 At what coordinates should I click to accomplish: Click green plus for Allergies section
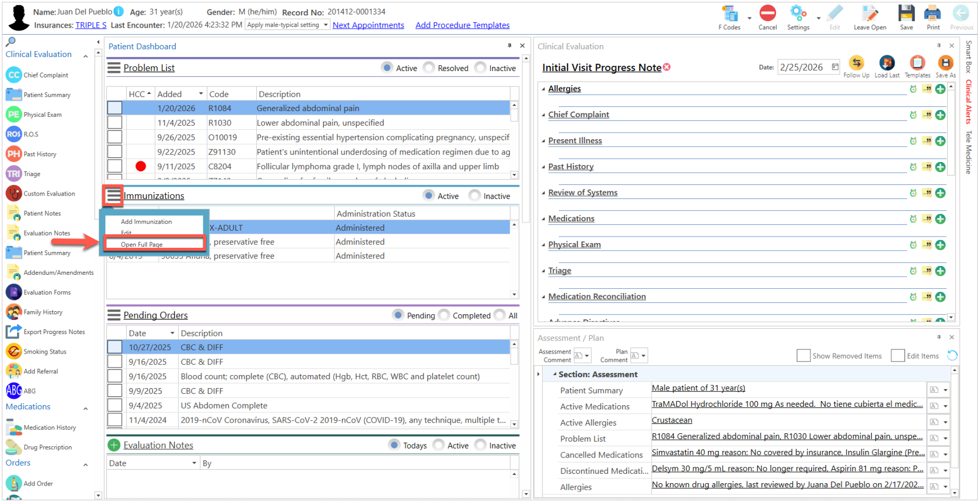940,89
